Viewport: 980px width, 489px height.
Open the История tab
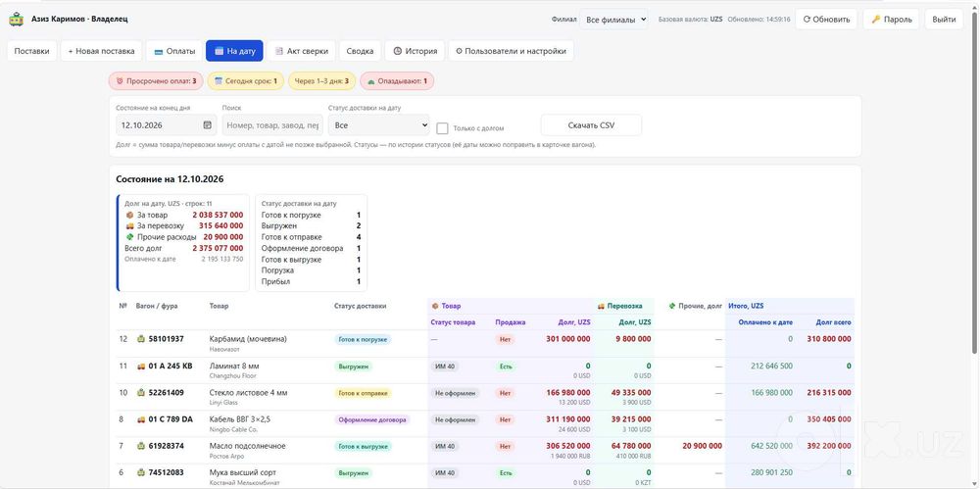[x=415, y=51]
